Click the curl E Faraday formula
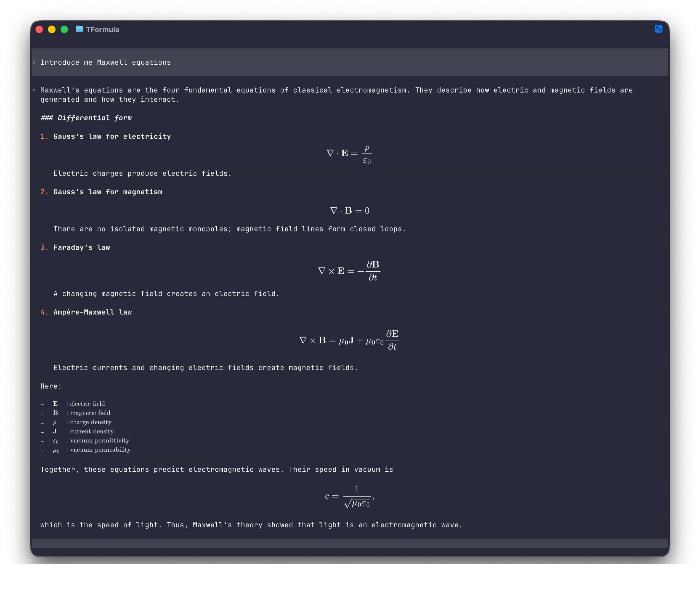 (x=349, y=270)
